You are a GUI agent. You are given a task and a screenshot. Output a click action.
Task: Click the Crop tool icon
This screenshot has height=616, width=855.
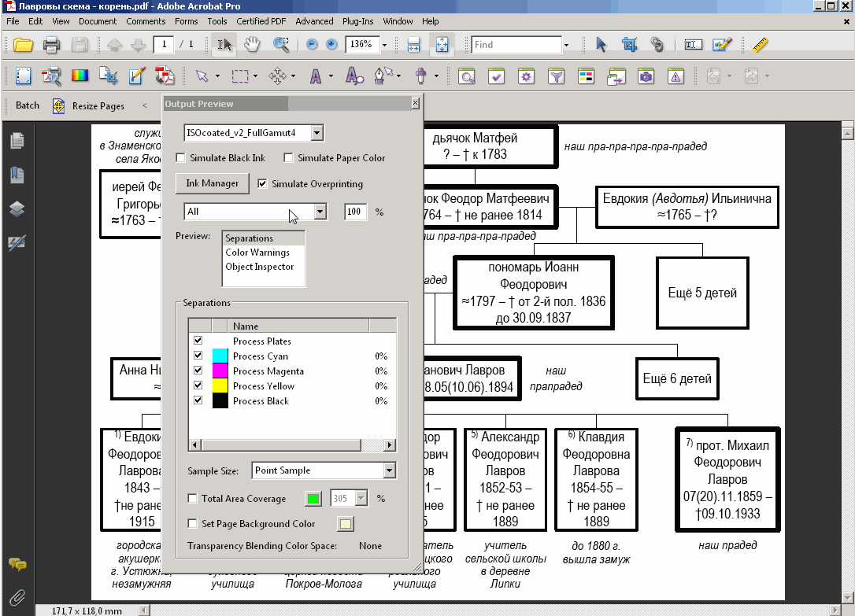629,45
